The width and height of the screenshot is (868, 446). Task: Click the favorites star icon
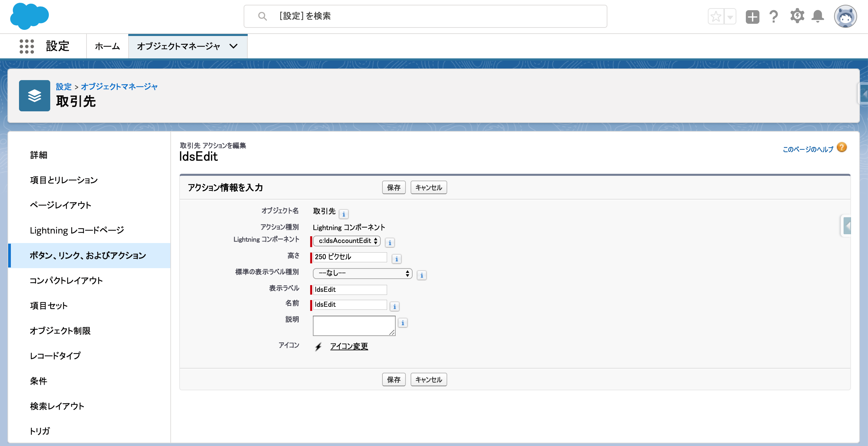point(716,16)
